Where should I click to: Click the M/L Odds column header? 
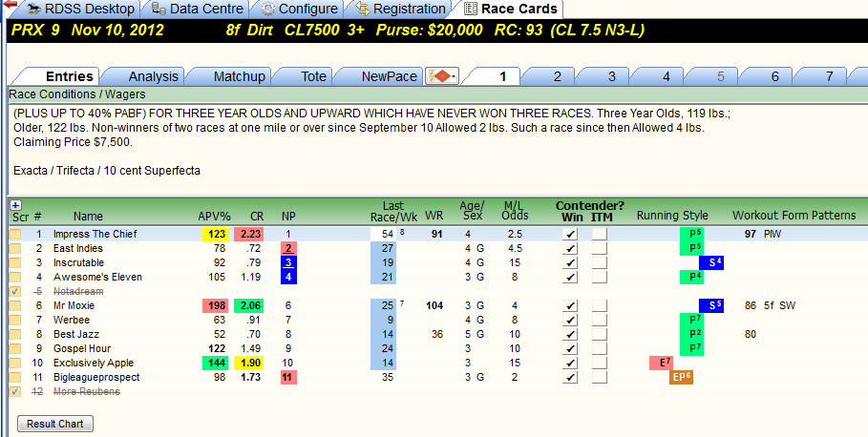515,210
